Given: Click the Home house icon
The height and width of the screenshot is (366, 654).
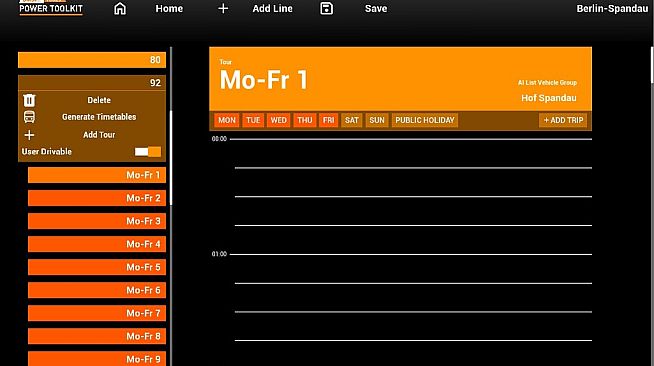Looking at the screenshot, I should coord(120,8).
